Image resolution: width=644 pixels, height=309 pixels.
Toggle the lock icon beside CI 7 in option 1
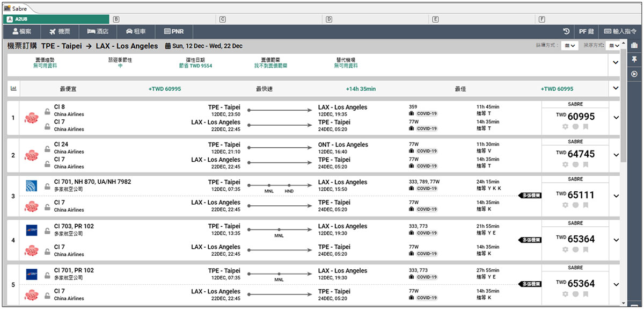click(47, 126)
